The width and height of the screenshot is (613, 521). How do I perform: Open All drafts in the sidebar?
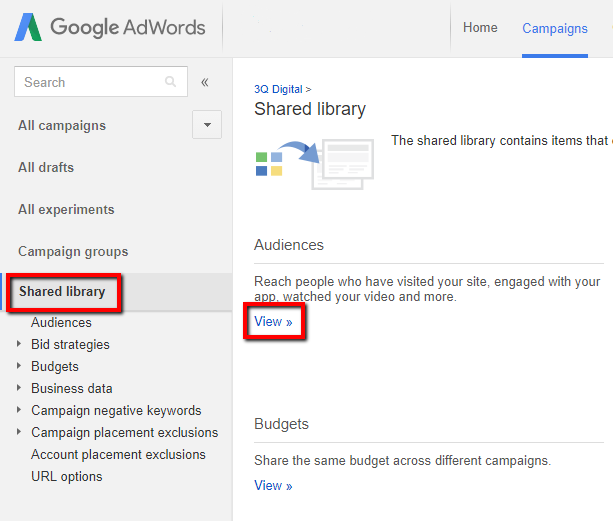tap(46, 167)
